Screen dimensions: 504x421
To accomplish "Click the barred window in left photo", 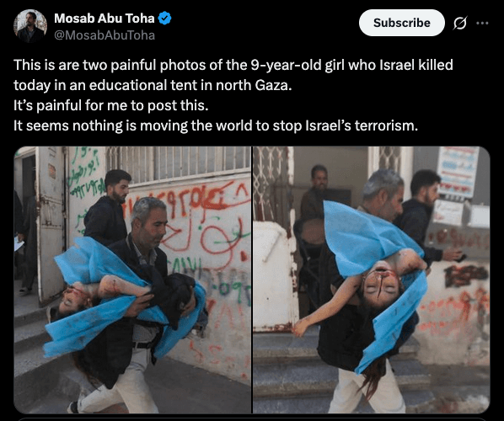I will 179,164.
